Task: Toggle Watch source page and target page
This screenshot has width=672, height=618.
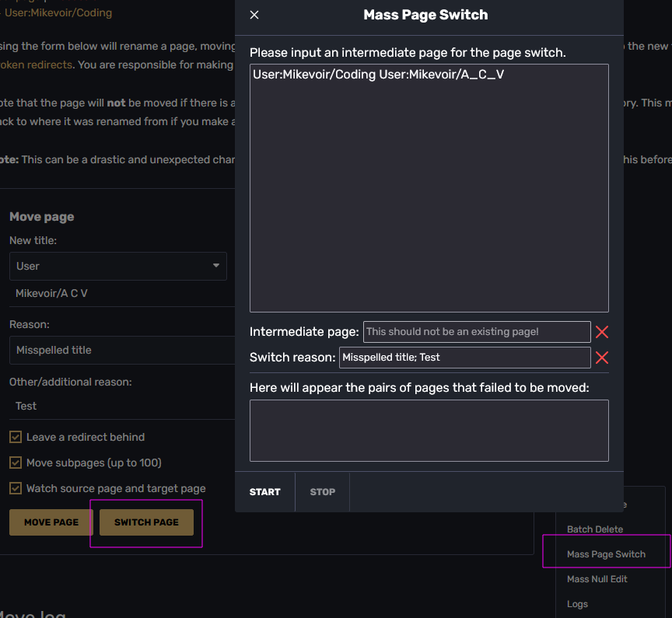Action: coord(16,489)
